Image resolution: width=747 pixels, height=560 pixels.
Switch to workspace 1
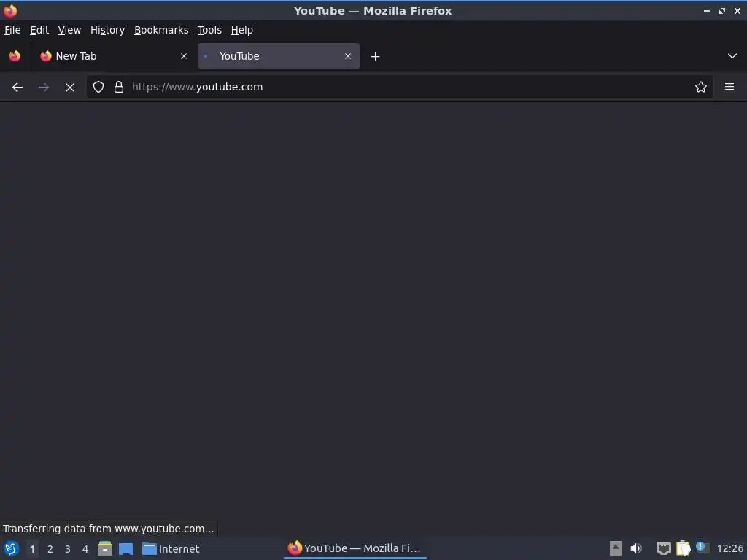point(32,549)
